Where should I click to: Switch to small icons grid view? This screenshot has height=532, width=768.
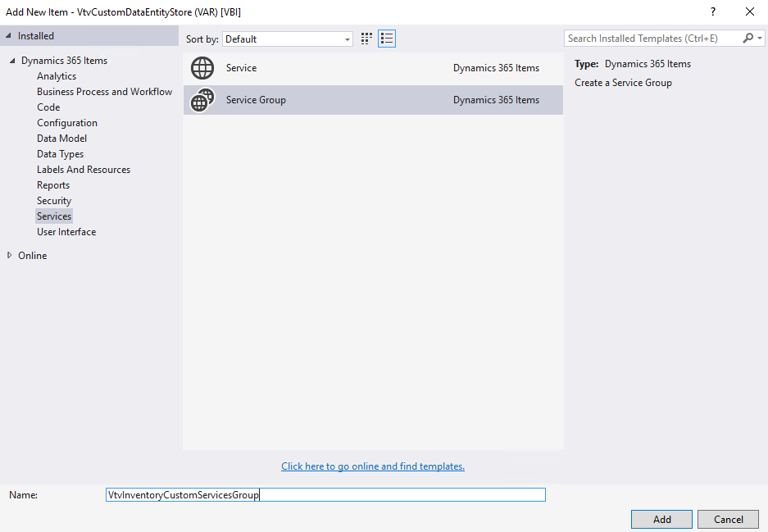[366, 39]
